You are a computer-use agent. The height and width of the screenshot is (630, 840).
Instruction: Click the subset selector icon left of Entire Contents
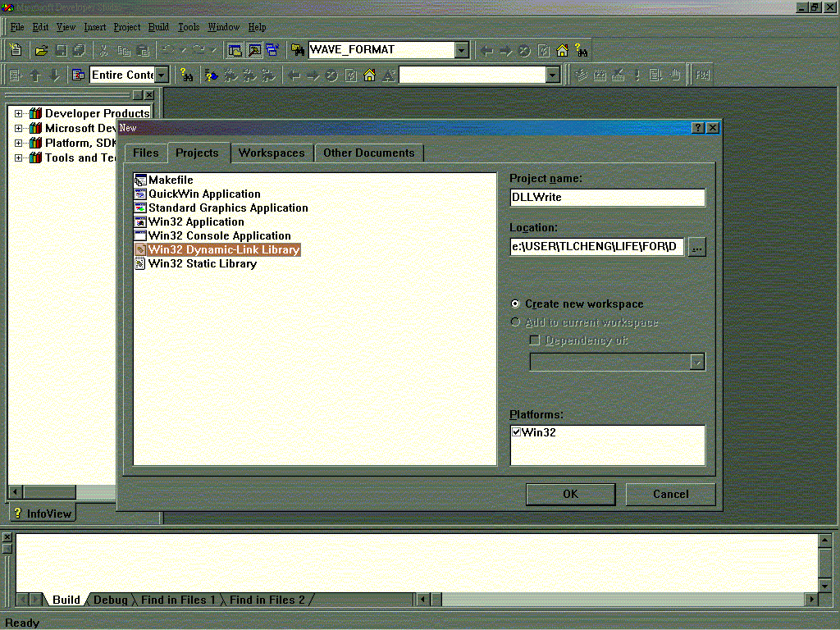pyautogui.click(x=78, y=75)
